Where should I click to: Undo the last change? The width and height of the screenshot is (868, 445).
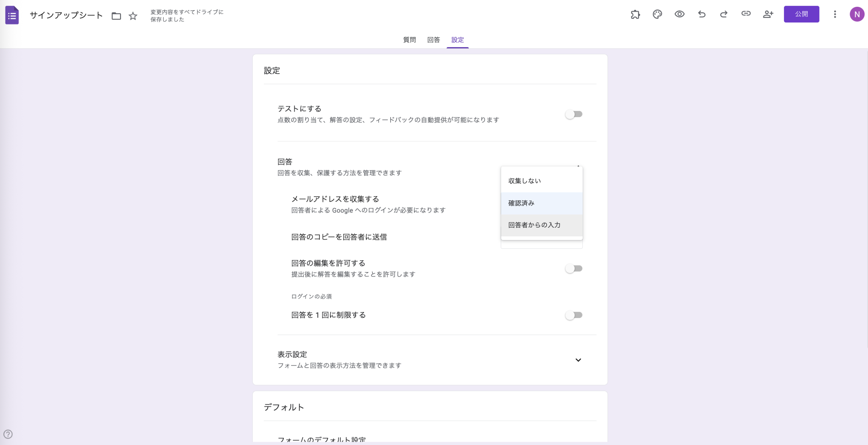click(702, 14)
